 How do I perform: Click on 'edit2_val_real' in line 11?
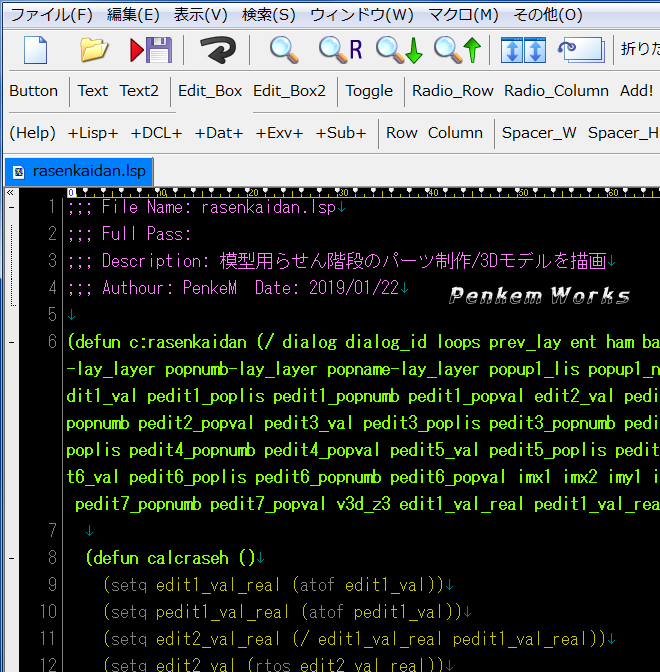point(218,639)
